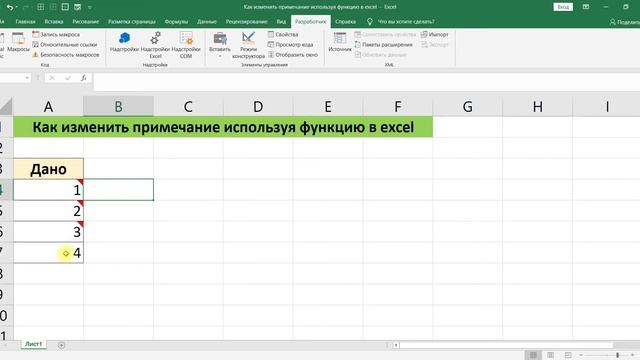Select cell containing value 2
The image size is (640, 360).
48,211
